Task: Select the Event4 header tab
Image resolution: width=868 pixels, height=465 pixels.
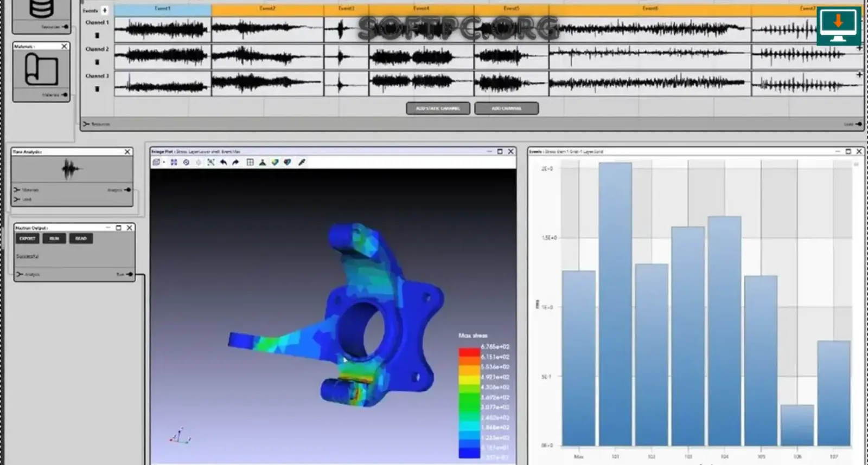Action: click(422, 9)
